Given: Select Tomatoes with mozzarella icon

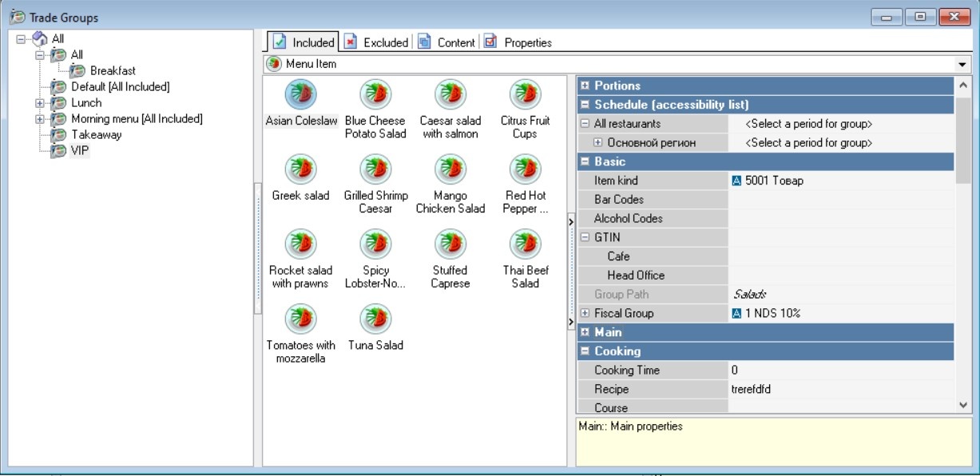Looking at the screenshot, I should click(x=300, y=319).
